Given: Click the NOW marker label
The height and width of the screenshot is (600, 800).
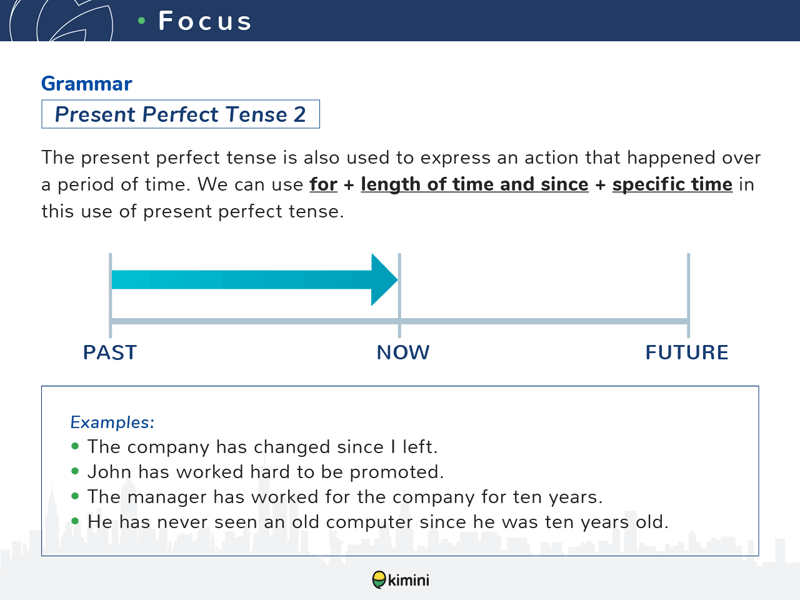Looking at the screenshot, I should point(403,353).
